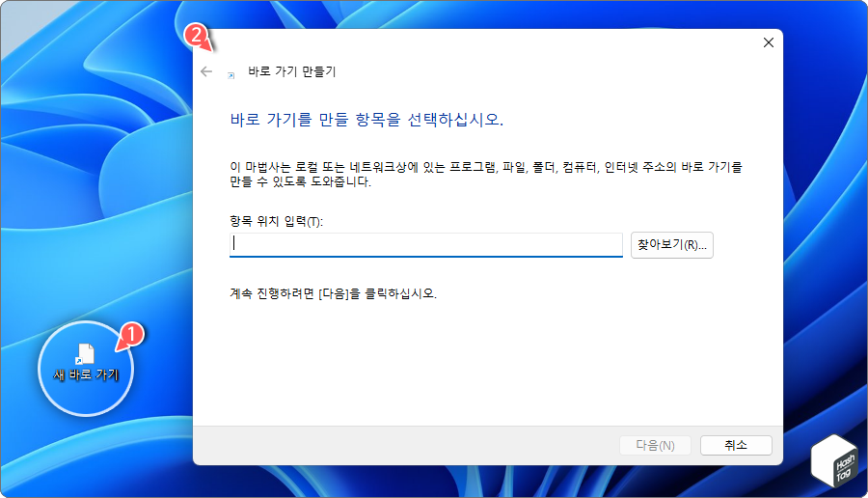Close the 바로 가기 만들기 dialog
The height and width of the screenshot is (498, 868).
768,42
